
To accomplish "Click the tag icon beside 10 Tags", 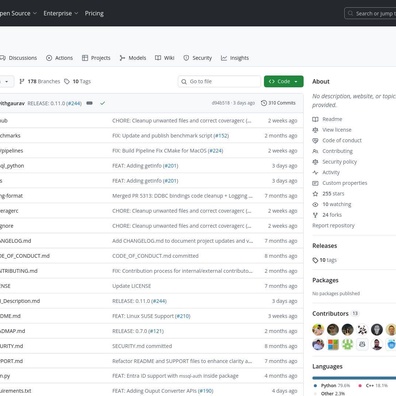I will coord(67,81).
